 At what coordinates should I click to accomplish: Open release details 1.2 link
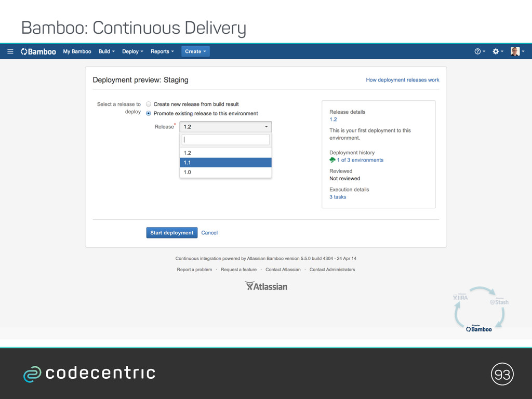pos(333,119)
